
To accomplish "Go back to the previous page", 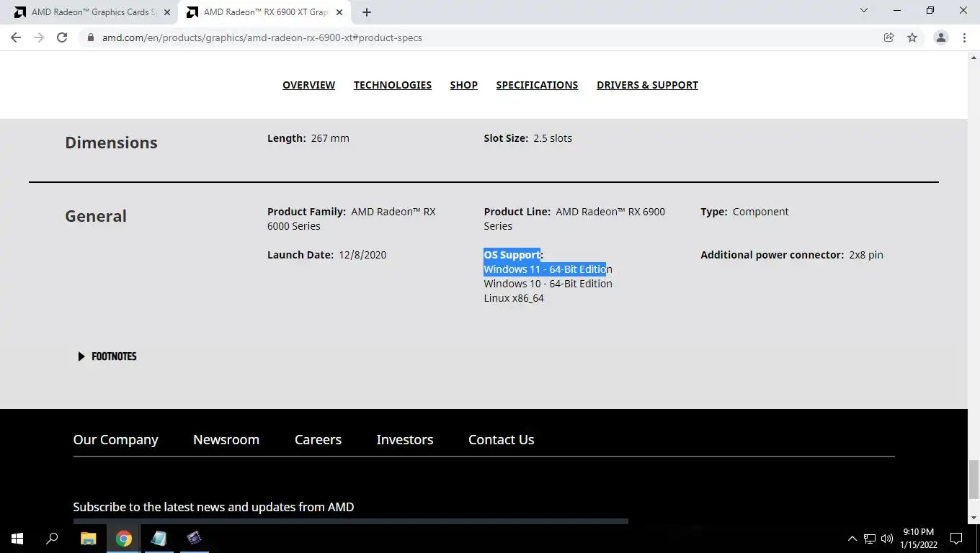I will click(16, 37).
